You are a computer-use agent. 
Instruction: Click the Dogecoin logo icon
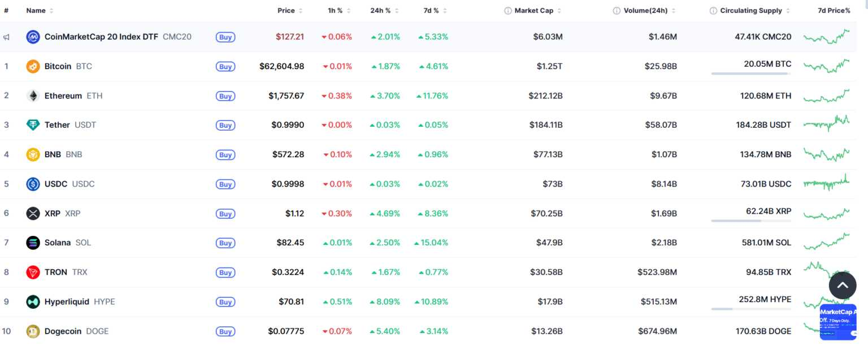click(33, 331)
